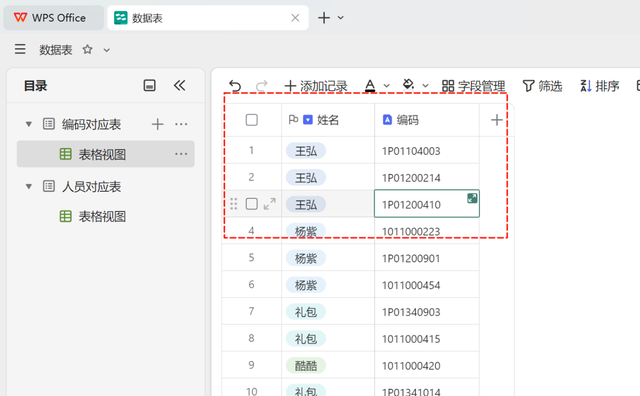Select 表格视图 under 编码对应表
The height and width of the screenshot is (396, 640).
[105, 154]
